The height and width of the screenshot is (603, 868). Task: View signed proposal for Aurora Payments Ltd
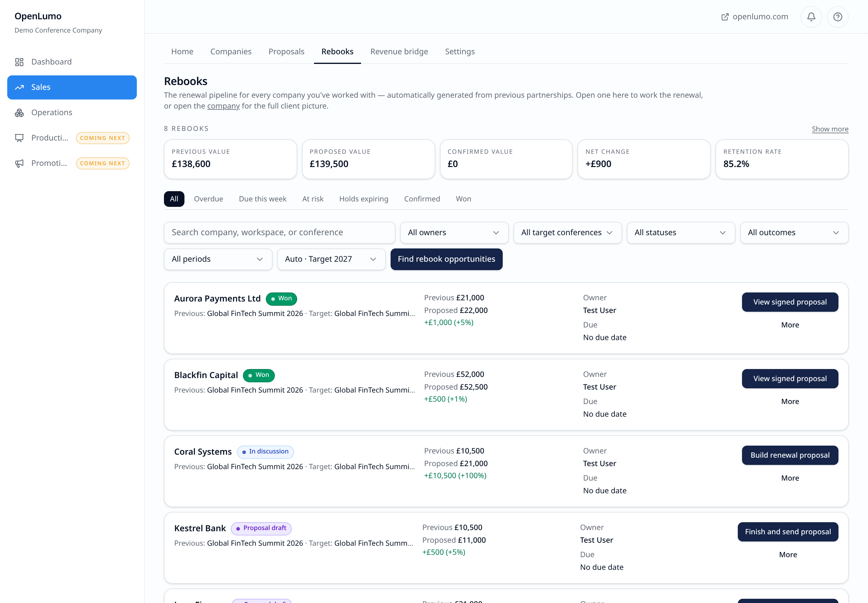coord(790,302)
